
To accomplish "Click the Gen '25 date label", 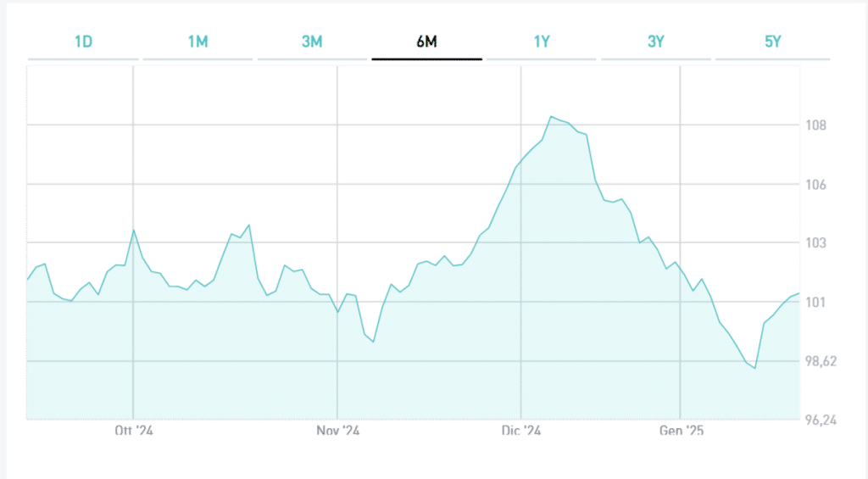I will pyautogui.click(x=681, y=432).
